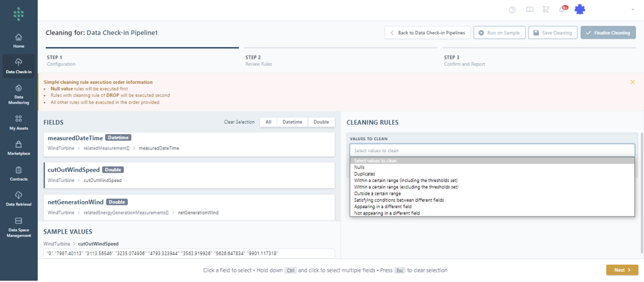This screenshot has width=644, height=282.
Task: Filter fields by Datetime type
Action: tap(292, 122)
